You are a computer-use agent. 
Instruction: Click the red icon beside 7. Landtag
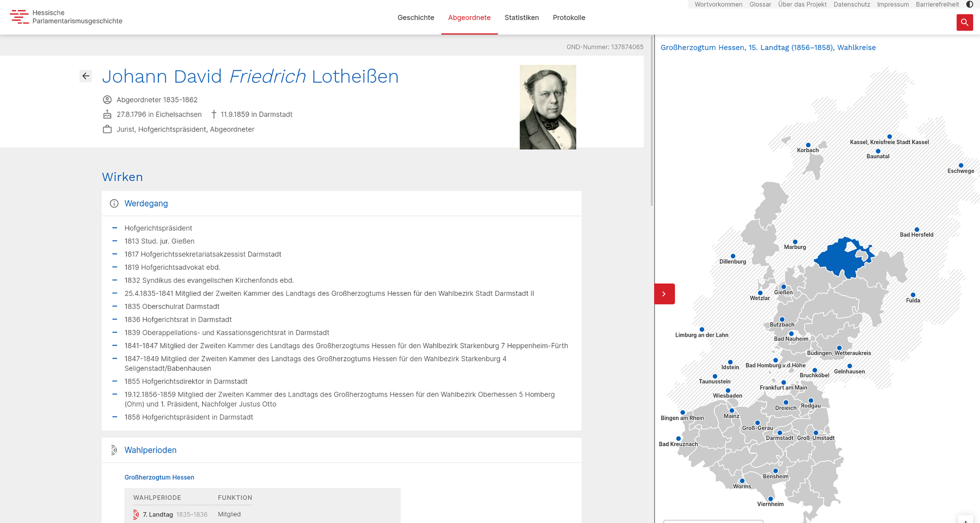[136, 515]
